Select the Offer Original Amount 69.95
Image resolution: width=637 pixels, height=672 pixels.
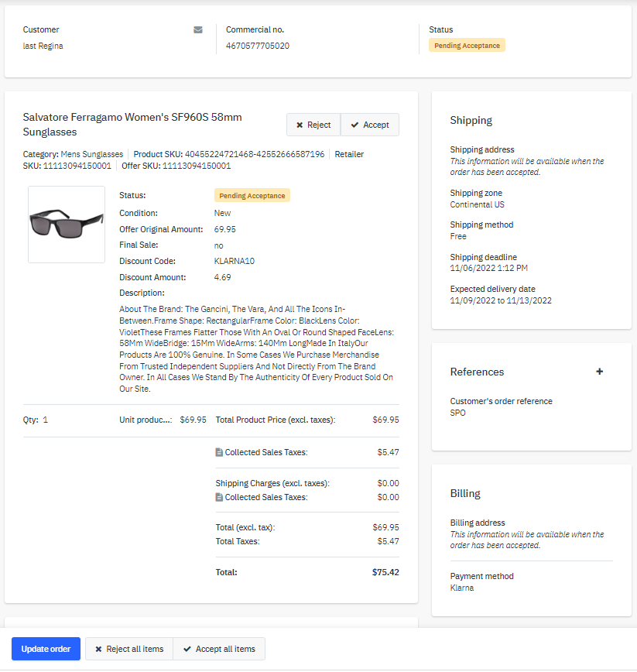point(225,229)
